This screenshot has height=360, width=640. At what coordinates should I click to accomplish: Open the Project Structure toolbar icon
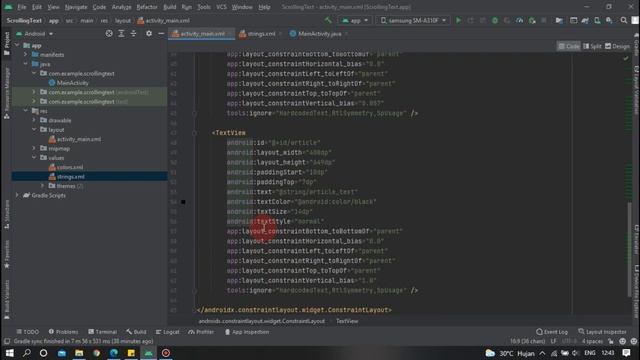click(x=559, y=20)
